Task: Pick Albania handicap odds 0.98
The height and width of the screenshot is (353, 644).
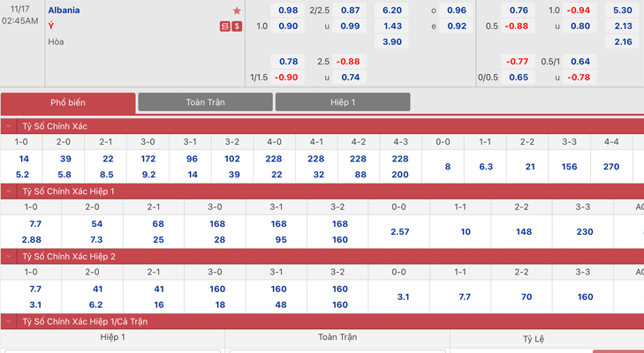Action: tap(288, 11)
